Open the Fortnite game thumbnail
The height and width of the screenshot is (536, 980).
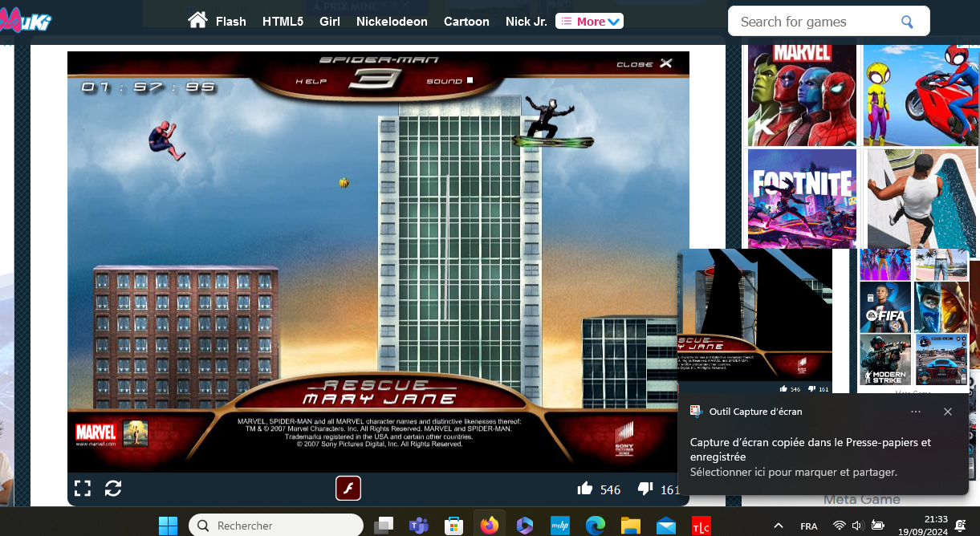tap(802, 198)
